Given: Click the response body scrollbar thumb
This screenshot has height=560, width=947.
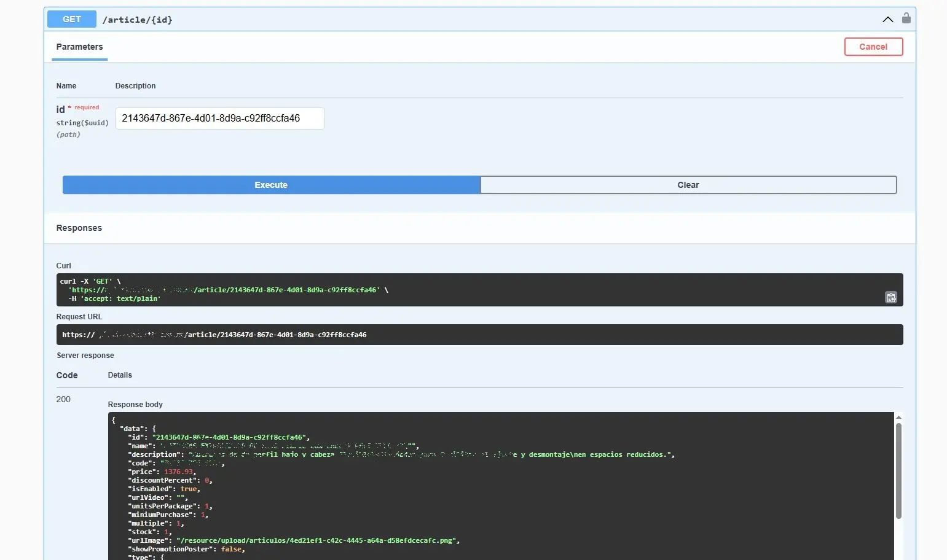Looking at the screenshot, I should (x=898, y=470).
